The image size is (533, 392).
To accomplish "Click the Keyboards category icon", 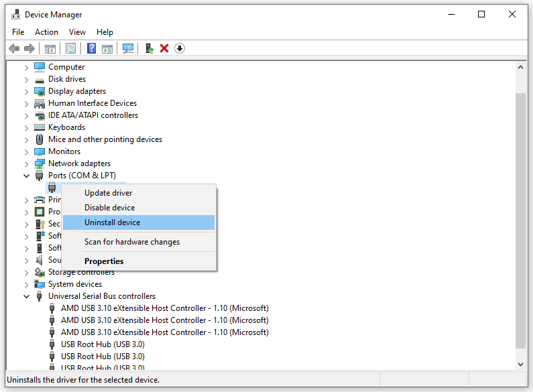I will click(x=40, y=127).
